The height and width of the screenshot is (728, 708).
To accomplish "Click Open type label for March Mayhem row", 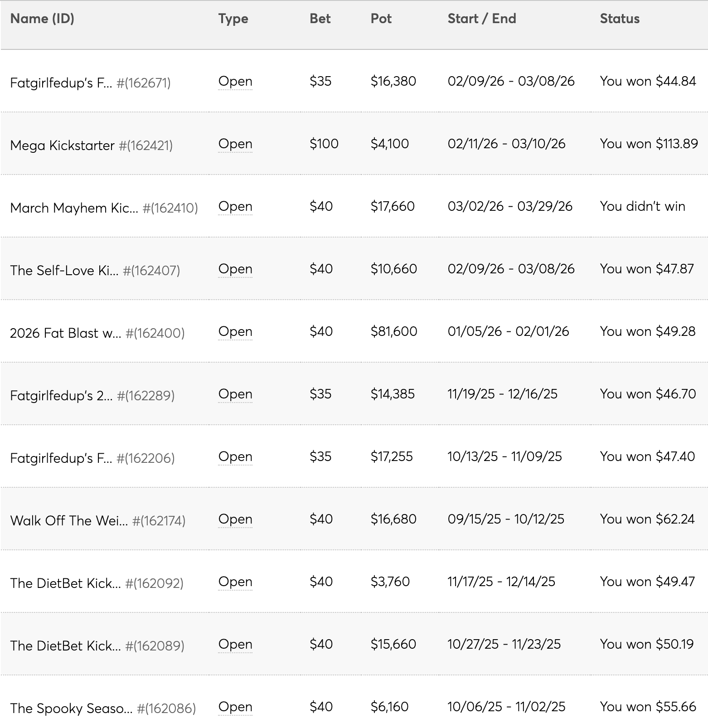I will tap(235, 207).
